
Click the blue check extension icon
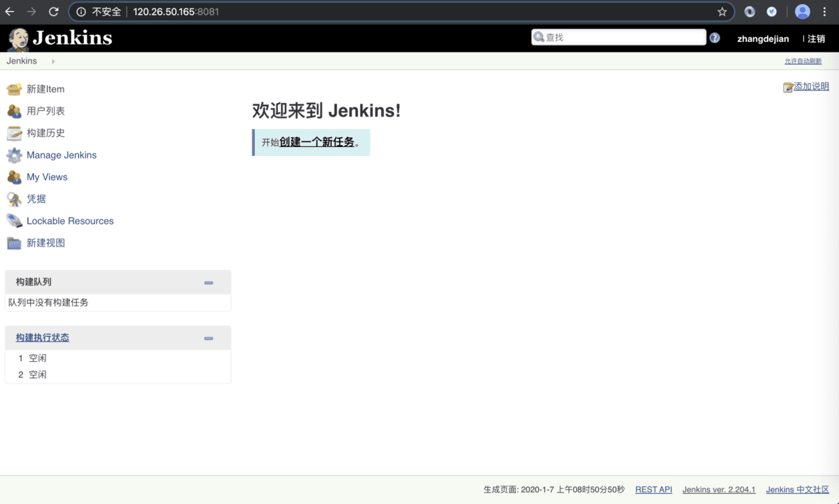pos(772,12)
